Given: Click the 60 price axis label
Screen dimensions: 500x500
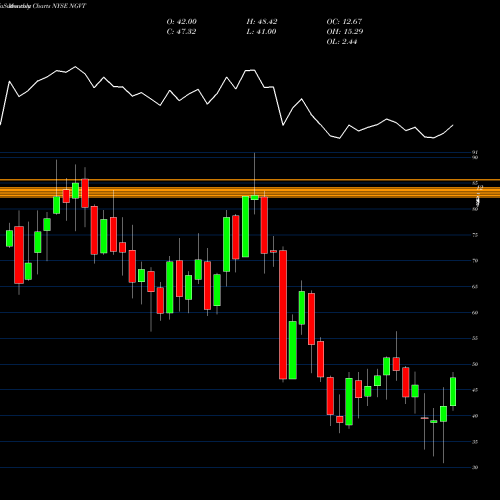Looking at the screenshot, I should [475, 313].
